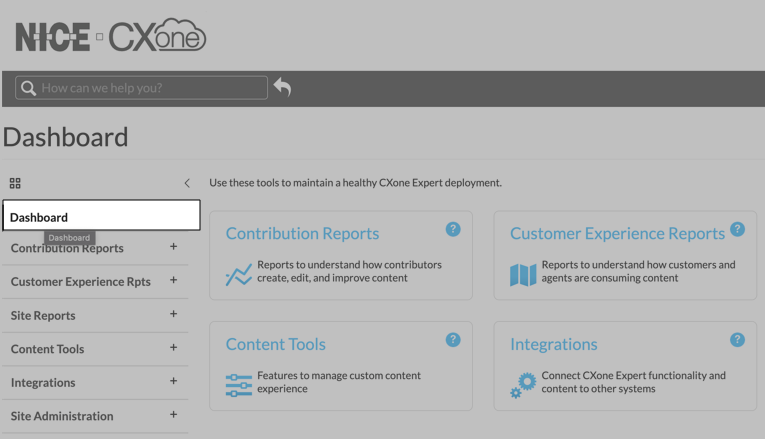Click the back arrow next to search
765x439 pixels.
283,88
